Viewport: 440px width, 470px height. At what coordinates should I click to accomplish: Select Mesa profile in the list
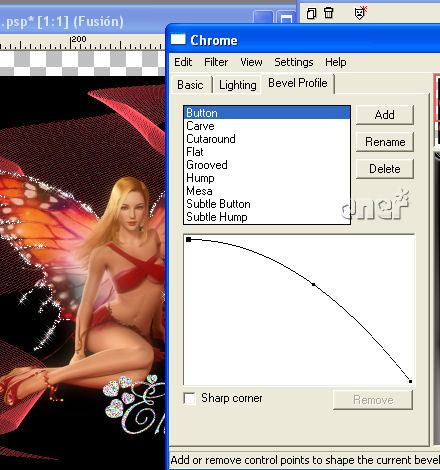[267, 191]
